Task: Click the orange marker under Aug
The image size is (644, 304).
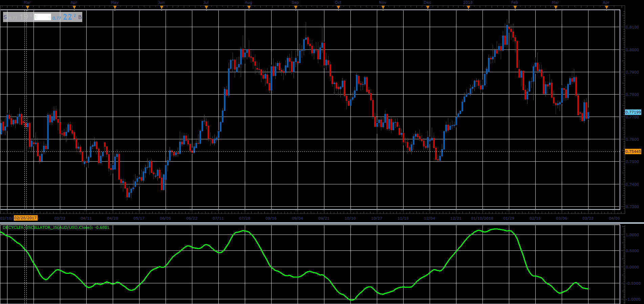Action: point(249,7)
